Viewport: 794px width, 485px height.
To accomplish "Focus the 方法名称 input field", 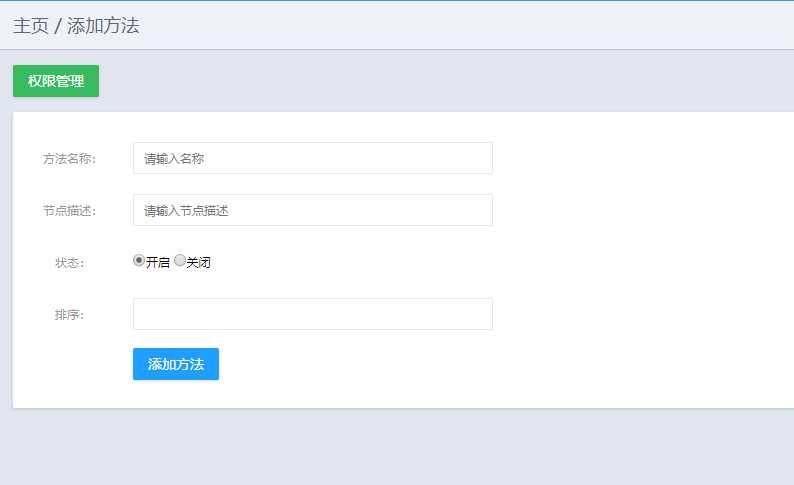I will click(x=312, y=158).
